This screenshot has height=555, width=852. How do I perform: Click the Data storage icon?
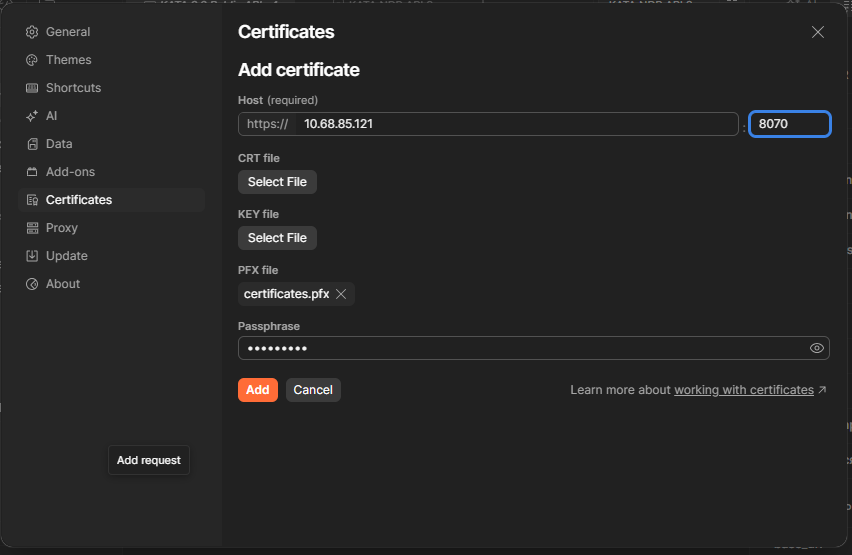click(x=32, y=144)
